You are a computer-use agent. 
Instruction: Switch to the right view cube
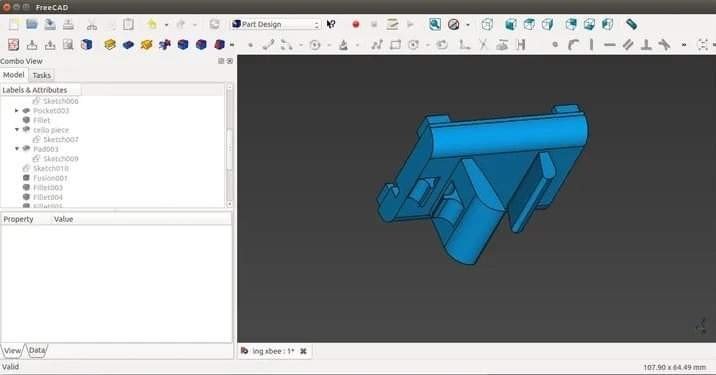click(x=548, y=24)
